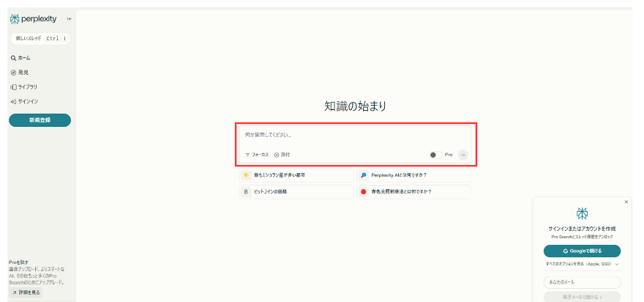This screenshot has height=302, width=644.
Task: Choose the Perplexity AIとは何ですか？ suggestion
Action: coord(414,175)
